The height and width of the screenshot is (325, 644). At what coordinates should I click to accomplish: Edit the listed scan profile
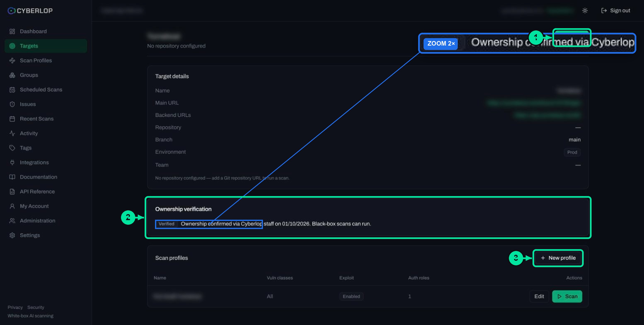539,296
